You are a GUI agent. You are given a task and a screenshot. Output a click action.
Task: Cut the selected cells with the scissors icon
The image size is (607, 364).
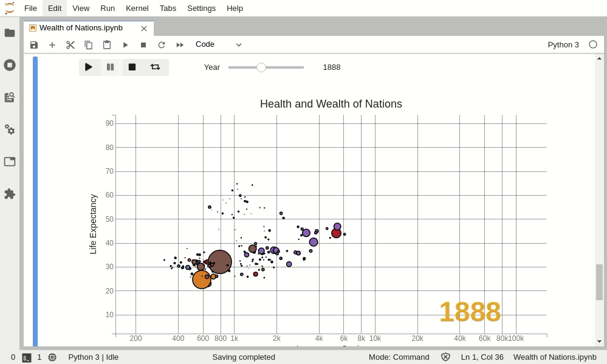click(70, 44)
